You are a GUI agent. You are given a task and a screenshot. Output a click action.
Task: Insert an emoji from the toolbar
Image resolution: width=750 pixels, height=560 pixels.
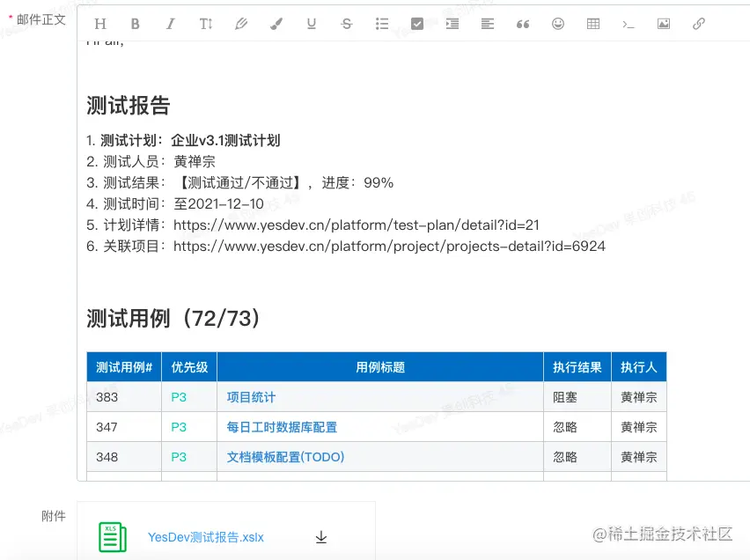click(x=557, y=25)
